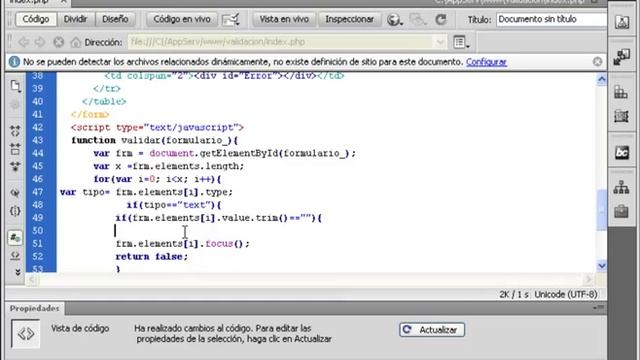Viewport: 640px width, 360px height.
Task: Refresh design view icon
Action: [441, 20]
